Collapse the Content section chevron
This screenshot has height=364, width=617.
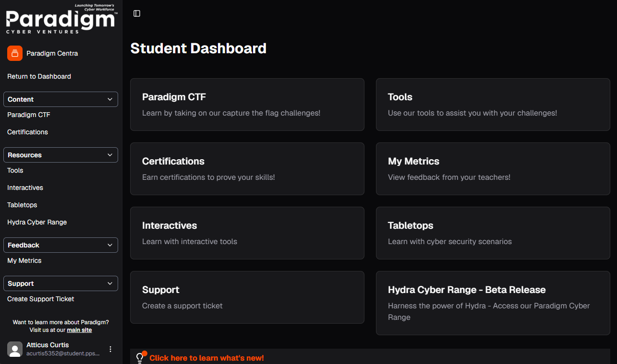(110, 99)
